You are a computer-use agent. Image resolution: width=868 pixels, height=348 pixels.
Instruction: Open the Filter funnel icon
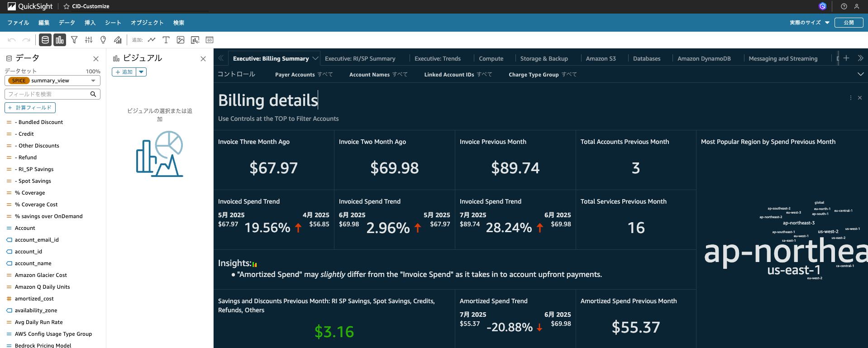(74, 40)
